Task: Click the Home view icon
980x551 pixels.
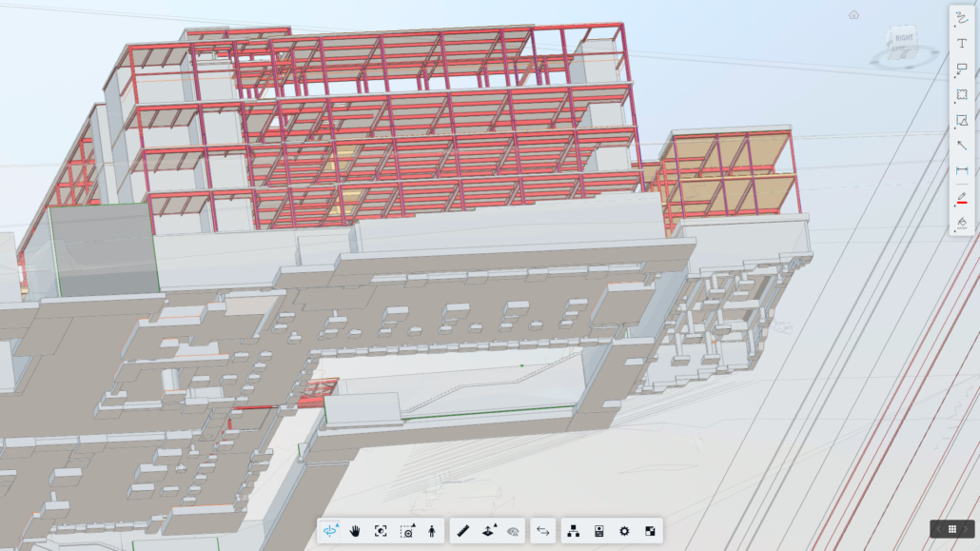Action: [853, 14]
